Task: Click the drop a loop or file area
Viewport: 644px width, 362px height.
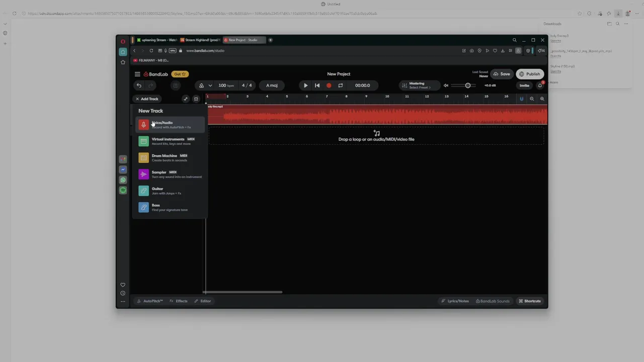Action: [x=376, y=136]
